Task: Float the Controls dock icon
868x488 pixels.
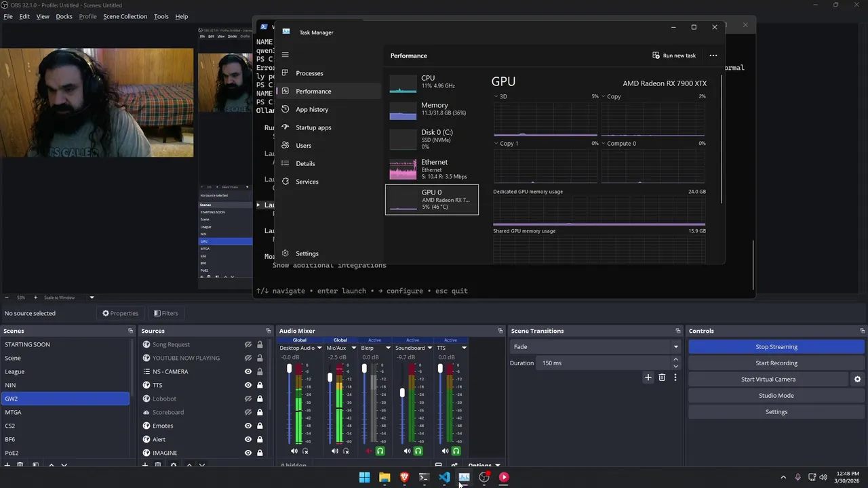Action: tap(863, 331)
